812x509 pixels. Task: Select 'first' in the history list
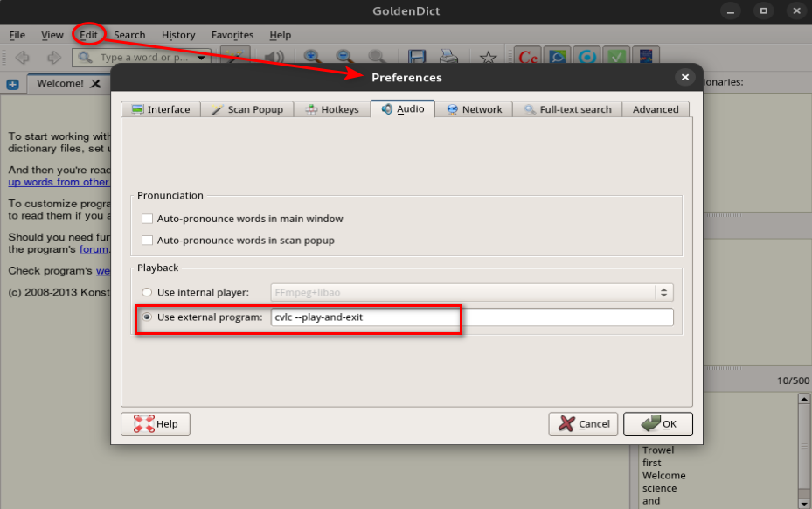click(652, 463)
